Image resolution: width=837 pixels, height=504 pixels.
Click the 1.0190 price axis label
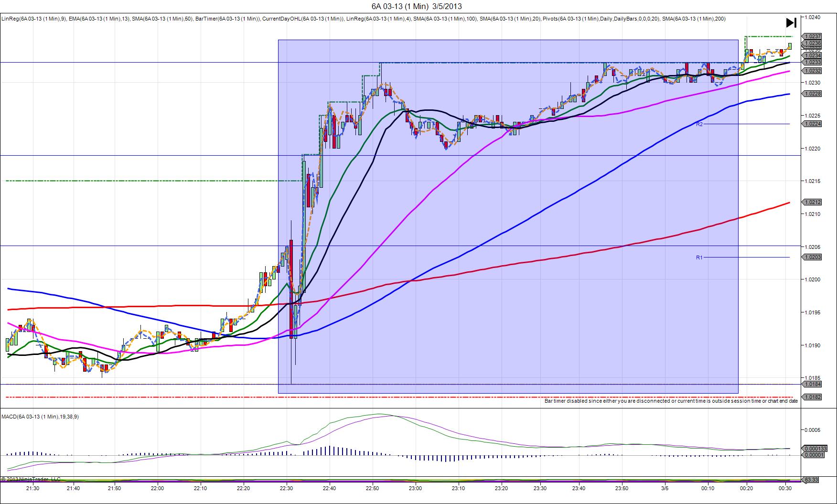click(x=813, y=345)
